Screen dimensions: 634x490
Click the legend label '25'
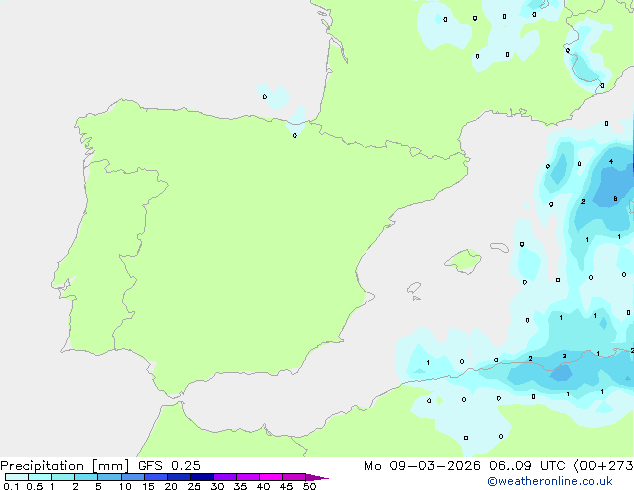[194, 486]
